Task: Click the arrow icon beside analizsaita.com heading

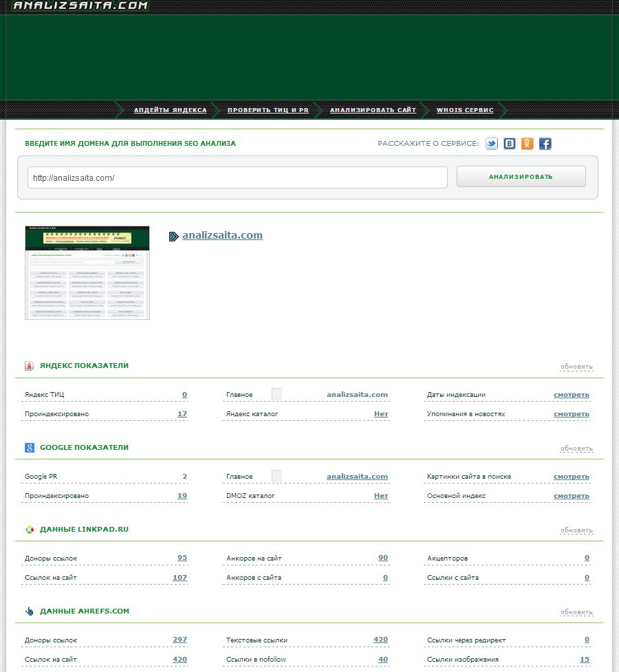Action: pos(173,236)
